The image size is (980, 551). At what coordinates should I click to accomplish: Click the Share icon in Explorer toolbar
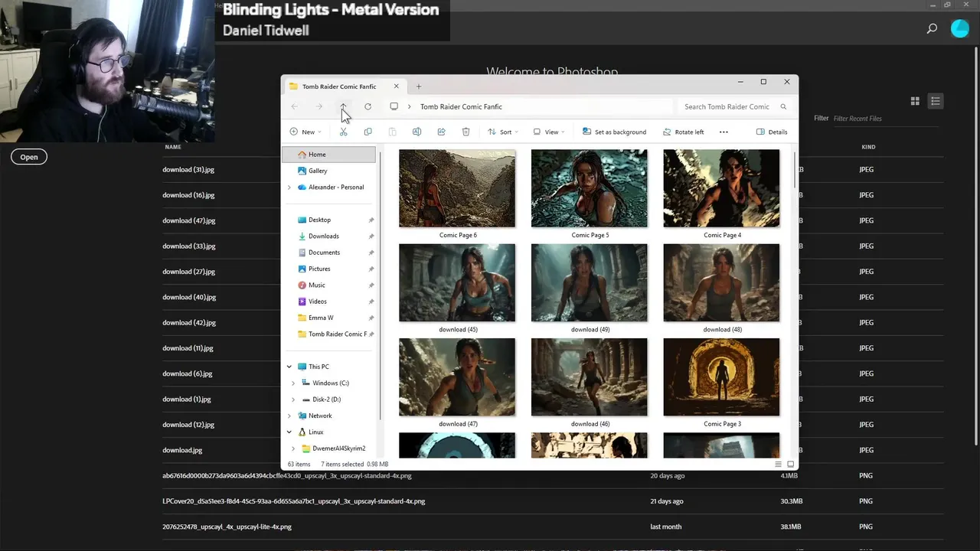441,132
